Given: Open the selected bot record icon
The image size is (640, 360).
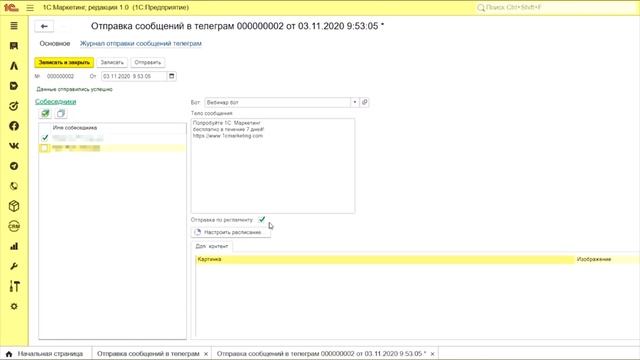Looking at the screenshot, I should tap(365, 102).
